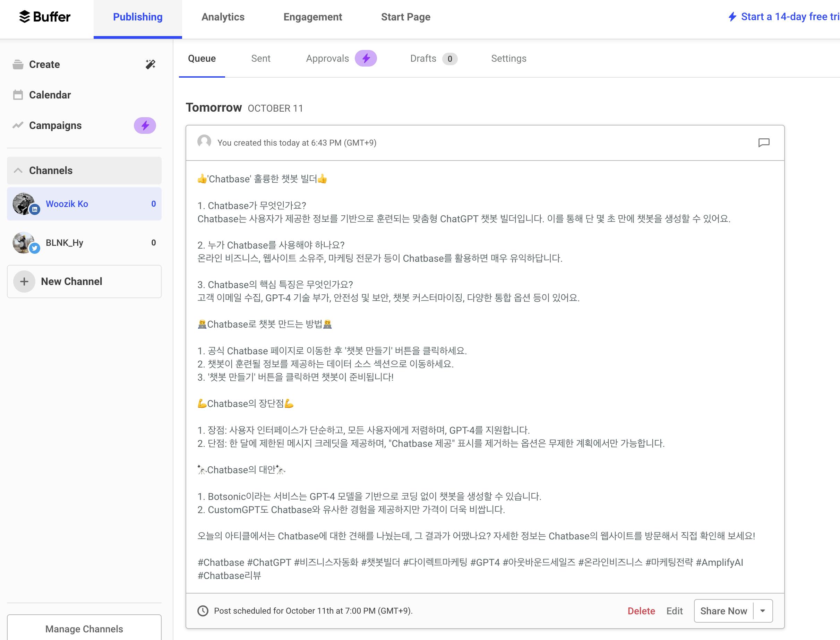
Task: Open the Share Now dropdown arrow
Action: tap(763, 611)
